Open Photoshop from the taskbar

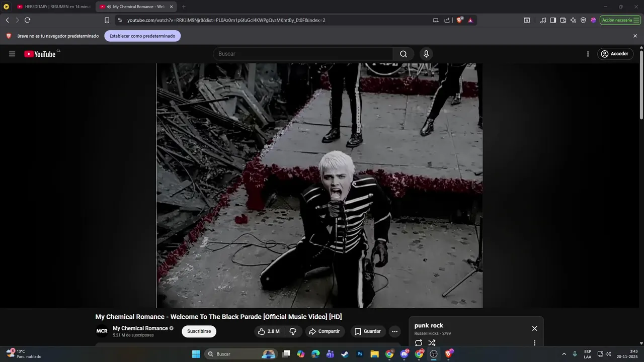click(x=360, y=354)
